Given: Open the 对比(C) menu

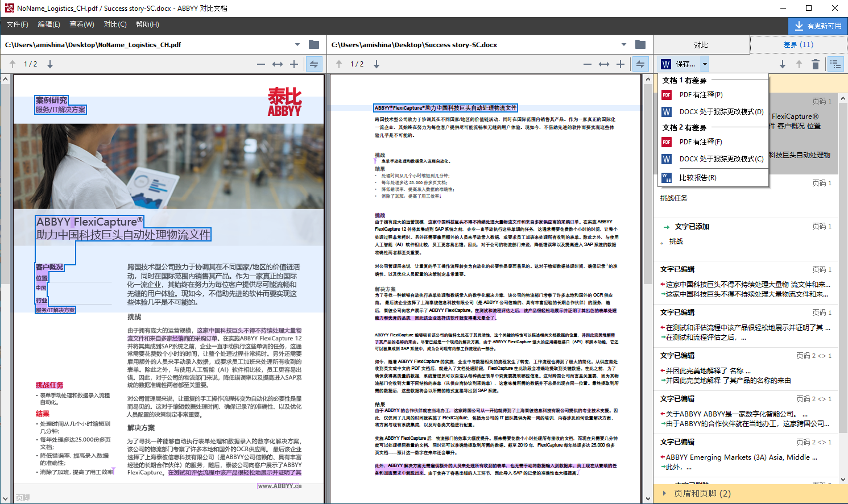Looking at the screenshot, I should [115, 24].
